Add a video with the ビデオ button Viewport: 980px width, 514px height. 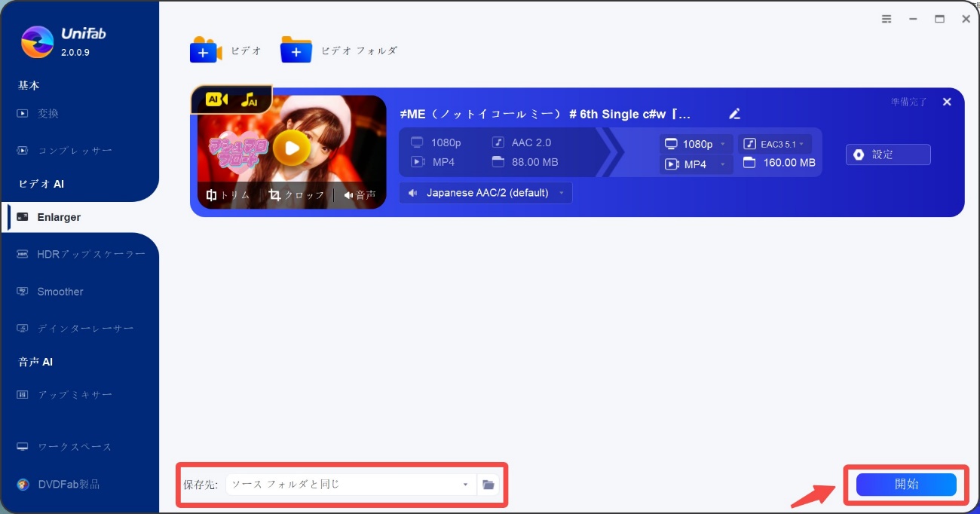[225, 50]
